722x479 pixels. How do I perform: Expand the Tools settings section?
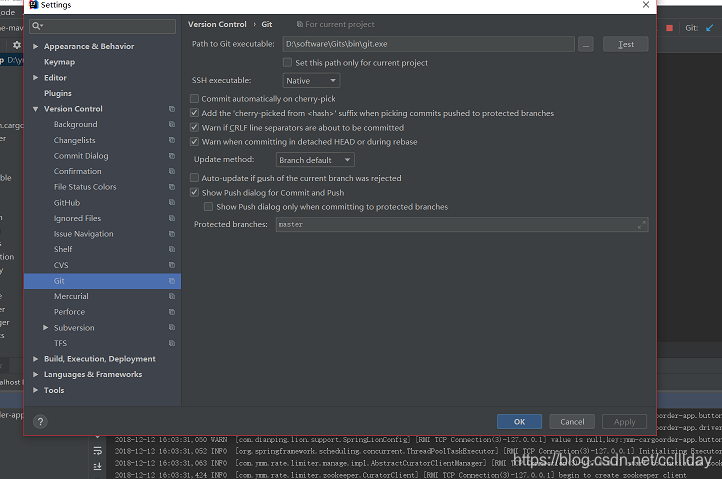click(x=35, y=390)
